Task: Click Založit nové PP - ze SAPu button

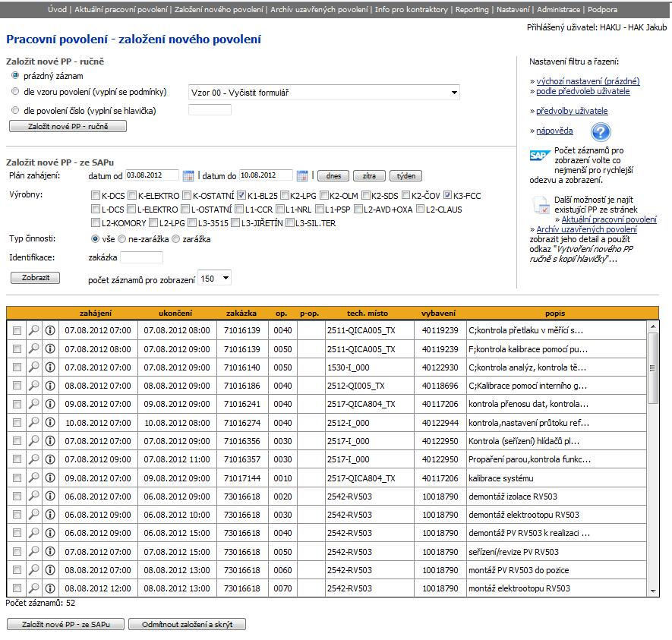Action: click(65, 624)
